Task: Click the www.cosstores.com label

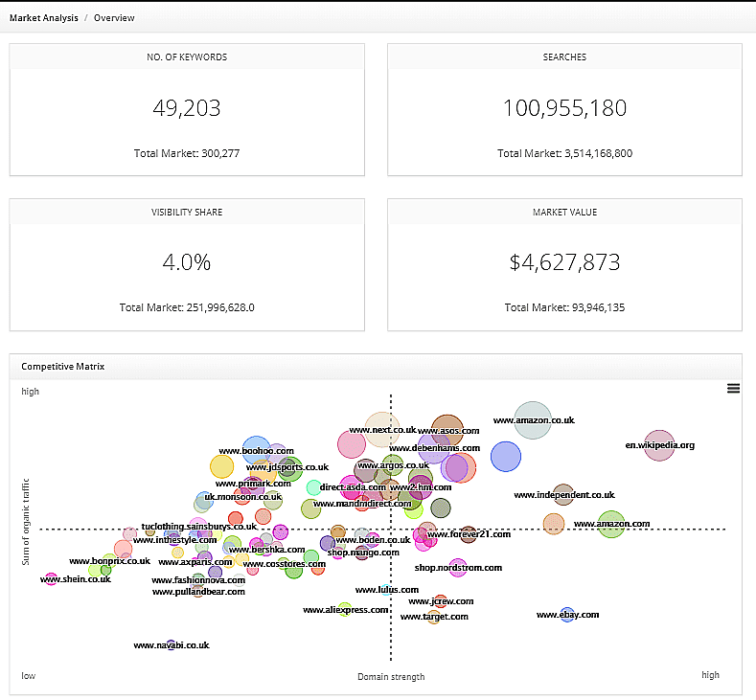Action: point(284,564)
